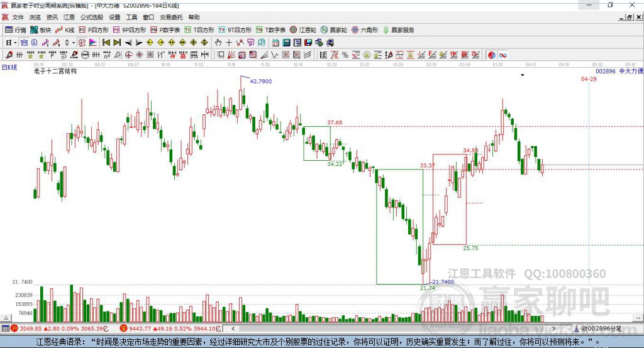Image resolution: width=644 pixels, height=348 pixels.
Task: Click the save floppy disk icon
Action: pos(308,43)
